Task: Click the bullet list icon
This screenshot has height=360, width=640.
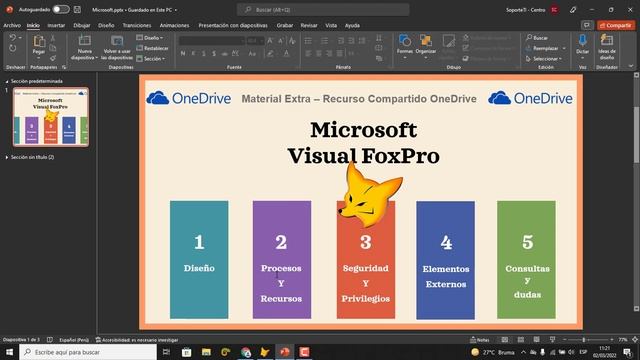Action: [x=309, y=41]
